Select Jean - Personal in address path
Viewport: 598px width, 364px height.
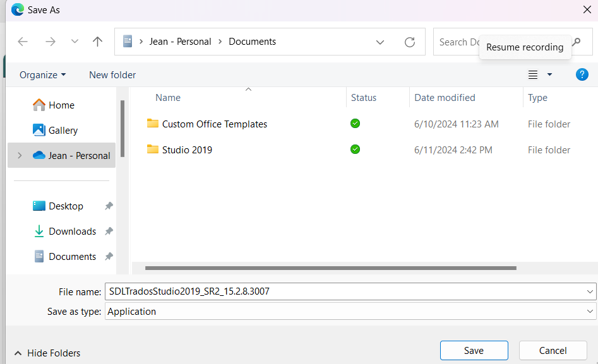tap(180, 42)
